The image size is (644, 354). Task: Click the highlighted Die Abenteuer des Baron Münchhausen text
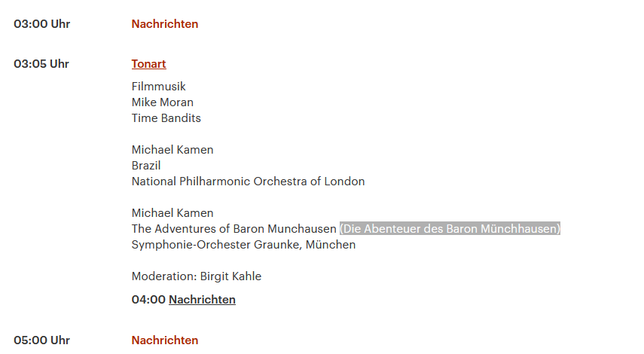pos(450,228)
